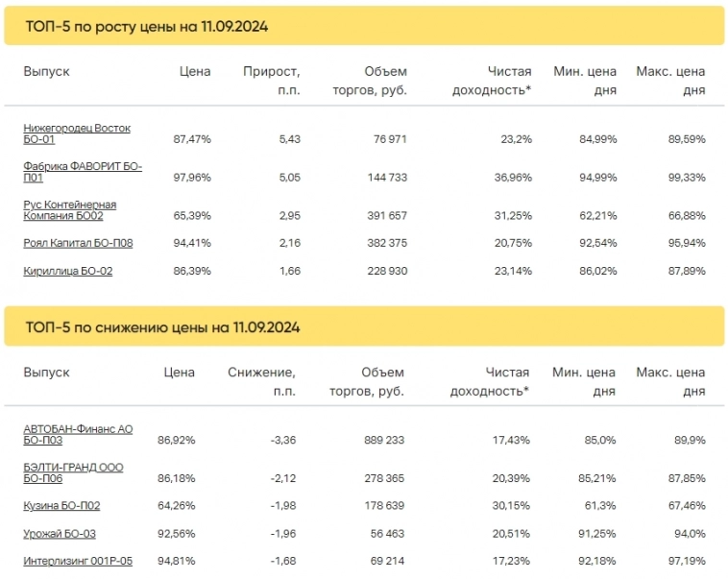Click the Прирост, п.п. column header
Screen dimensions: 728x579
coord(272,81)
